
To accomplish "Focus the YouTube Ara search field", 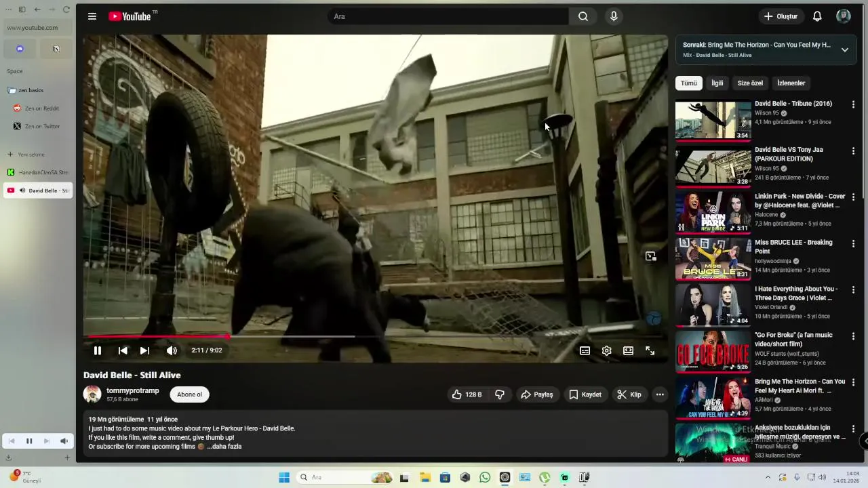I will [x=448, y=16].
